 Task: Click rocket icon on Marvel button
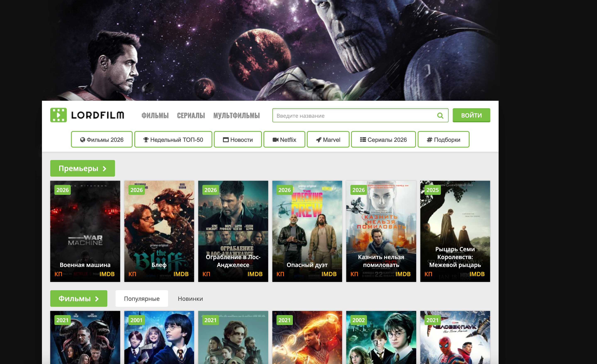tap(319, 140)
